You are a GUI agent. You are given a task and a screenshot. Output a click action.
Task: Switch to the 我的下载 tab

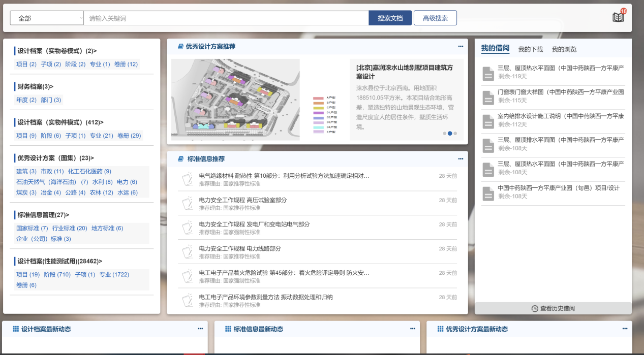[530, 49]
